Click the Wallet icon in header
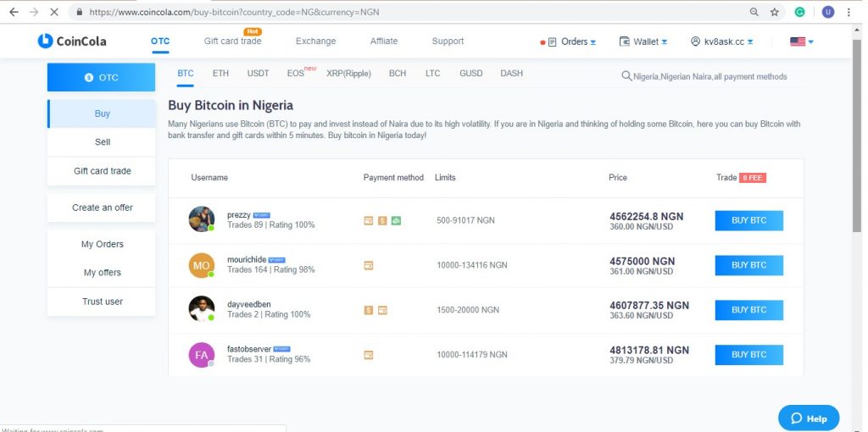The height and width of the screenshot is (432, 868). [625, 42]
